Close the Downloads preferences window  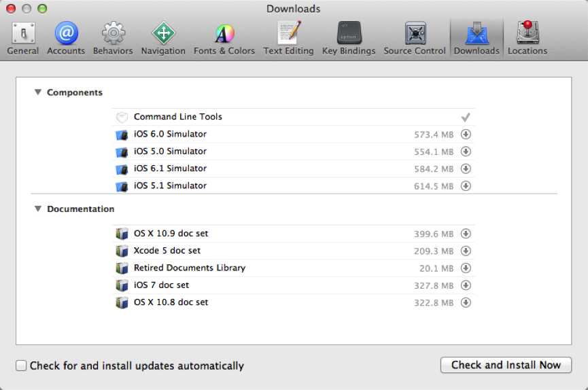(11, 9)
